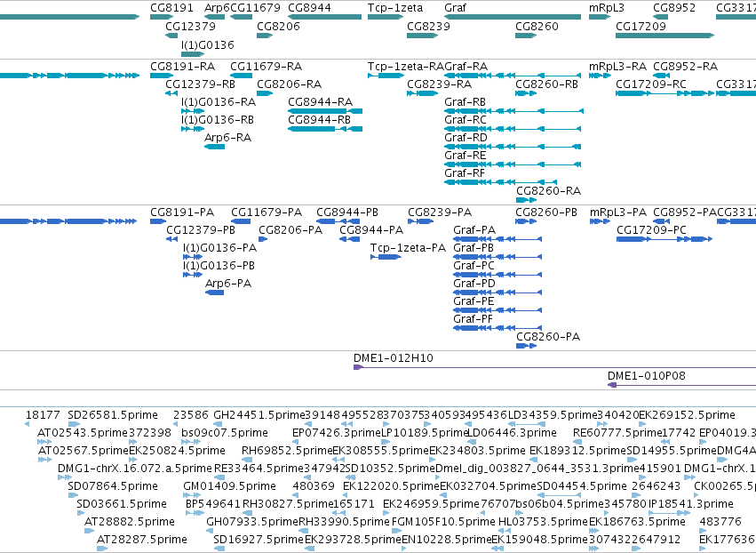Click EST IP18541.3prime
The image size is (756, 553).
coord(670,513)
